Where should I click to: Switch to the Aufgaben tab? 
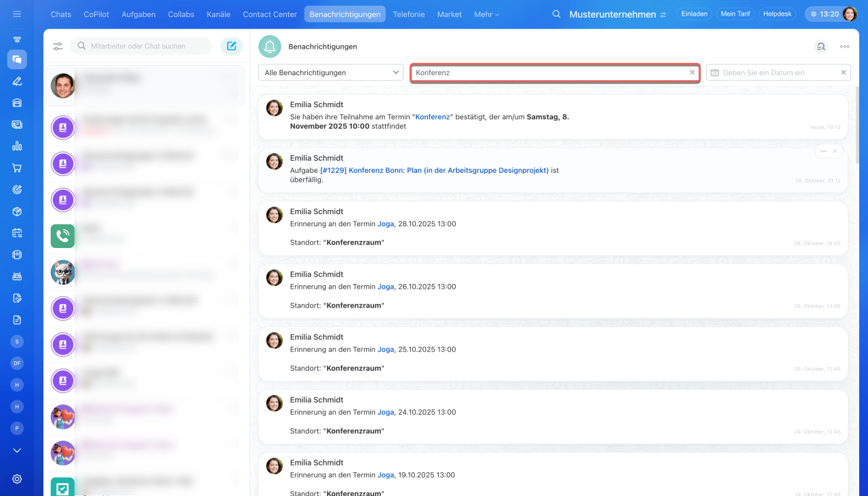[x=138, y=14]
